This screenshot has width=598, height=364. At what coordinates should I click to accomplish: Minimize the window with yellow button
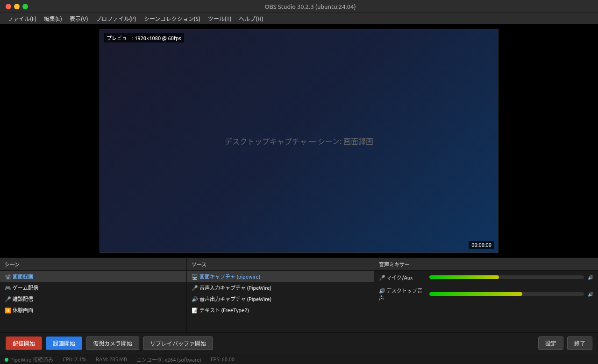click(17, 7)
